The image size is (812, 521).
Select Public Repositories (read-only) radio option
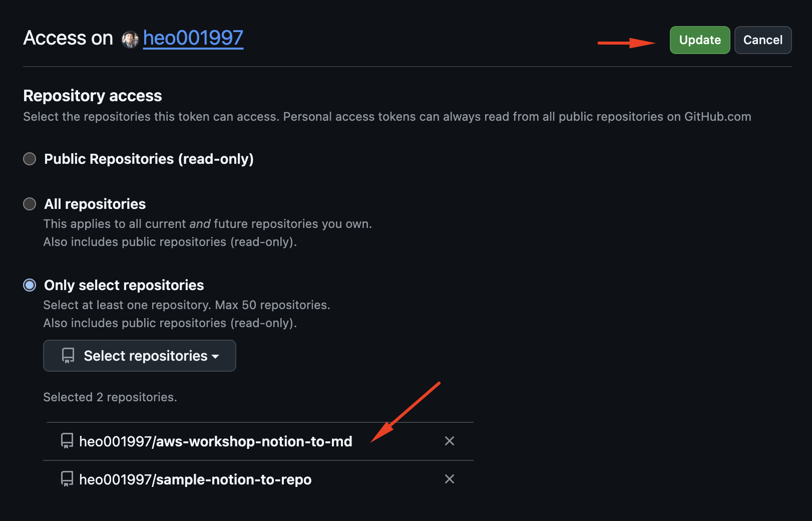coord(30,159)
